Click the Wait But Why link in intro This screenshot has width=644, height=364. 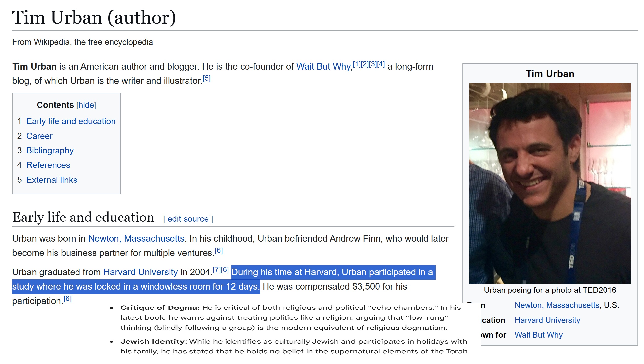pos(323,67)
